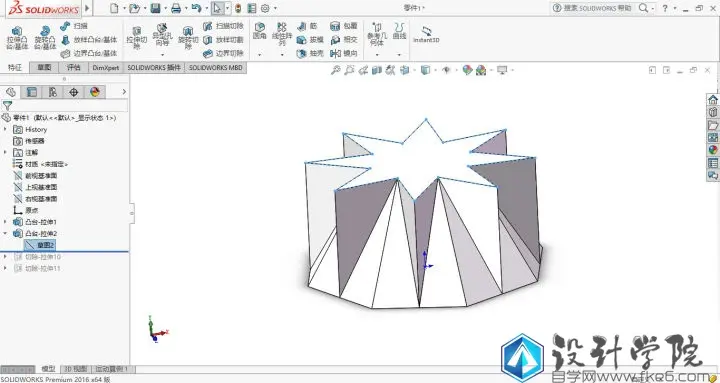The image size is (720, 383).
Task: Switch to the 评估 (Evaluate) tab
Action: 73,68
